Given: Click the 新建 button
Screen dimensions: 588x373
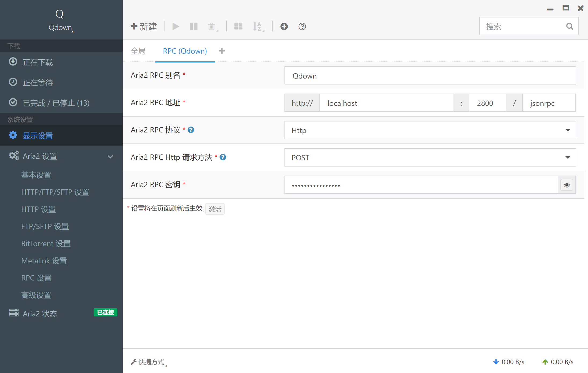Looking at the screenshot, I should click(144, 26).
